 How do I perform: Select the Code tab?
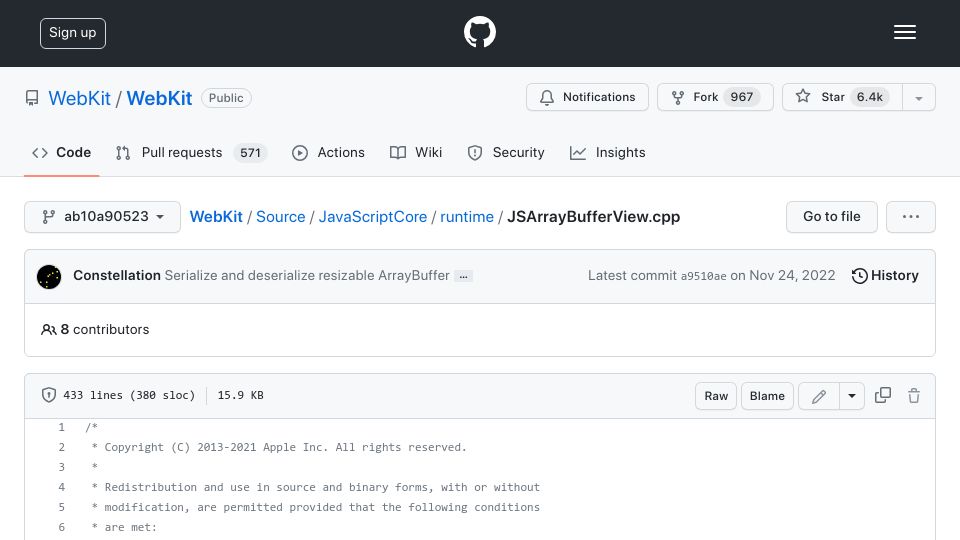pos(62,152)
